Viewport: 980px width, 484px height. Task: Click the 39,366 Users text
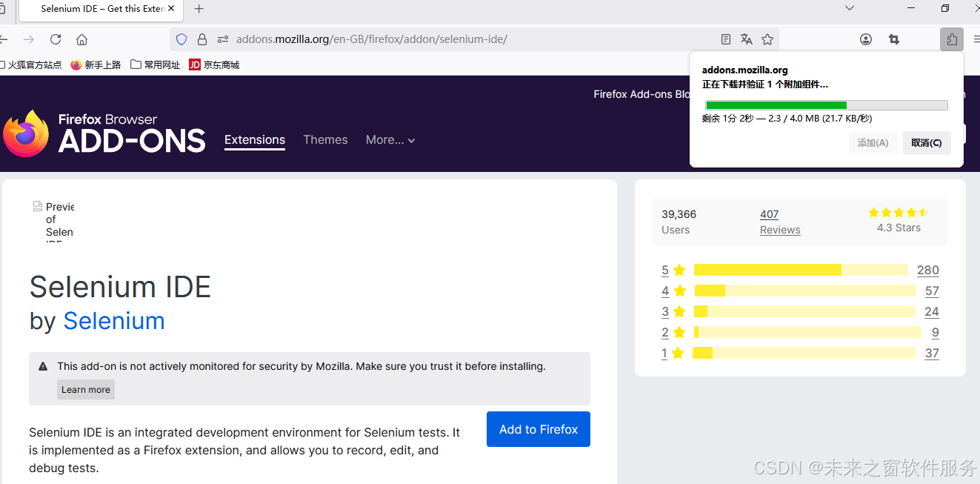pos(679,222)
